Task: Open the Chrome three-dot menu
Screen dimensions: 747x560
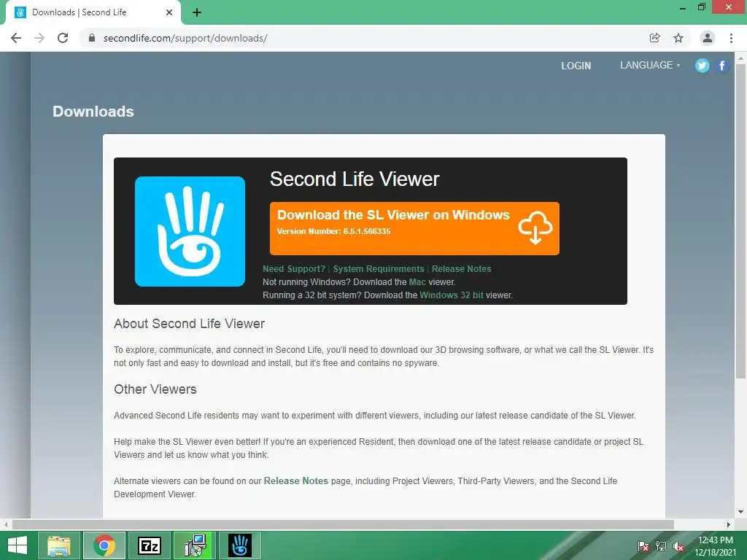Action: tap(731, 38)
